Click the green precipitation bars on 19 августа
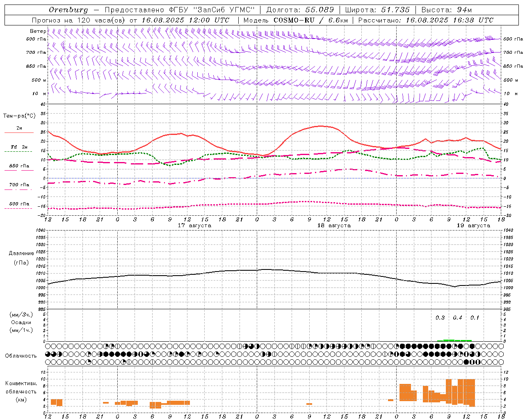 (454, 340)
